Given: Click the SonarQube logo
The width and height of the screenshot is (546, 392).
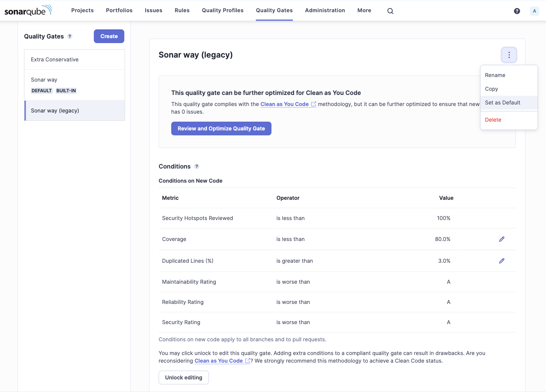Looking at the screenshot, I should point(28,11).
